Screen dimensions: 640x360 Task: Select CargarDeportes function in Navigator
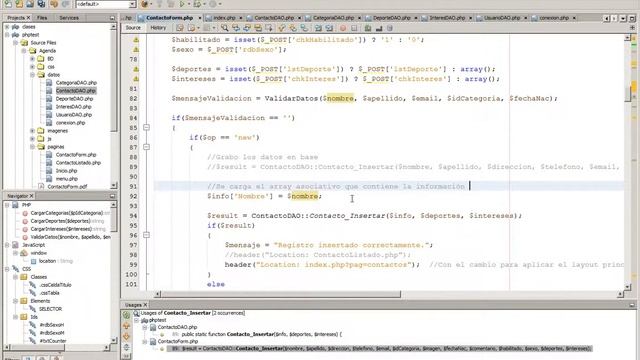(60, 221)
